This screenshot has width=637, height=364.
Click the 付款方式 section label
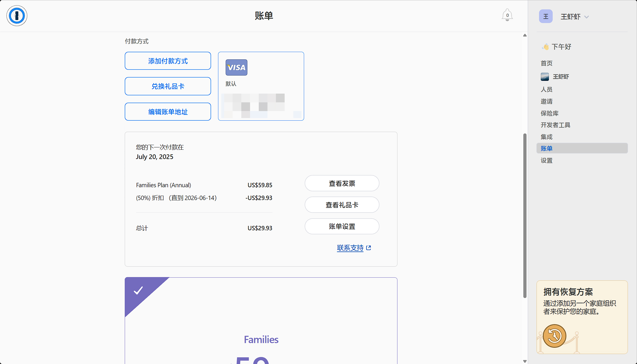(137, 41)
